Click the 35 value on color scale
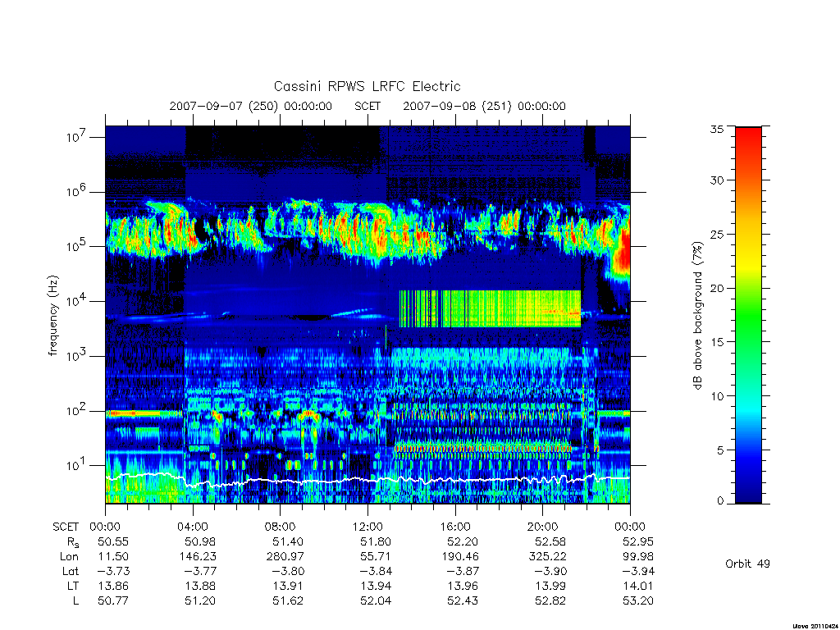Viewport: 840px width, 630px height. 716,129
